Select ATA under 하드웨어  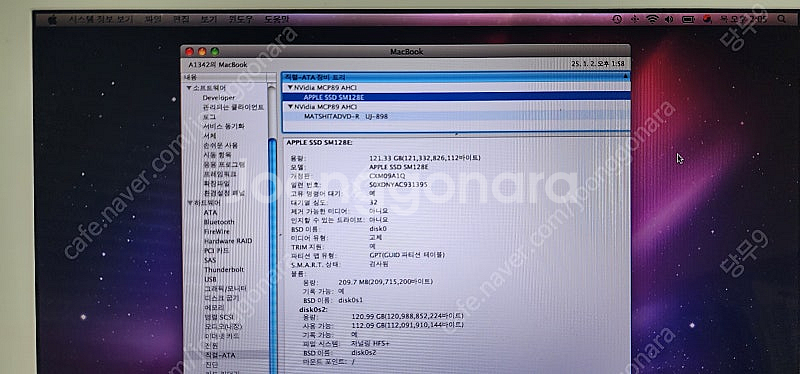[x=210, y=212]
